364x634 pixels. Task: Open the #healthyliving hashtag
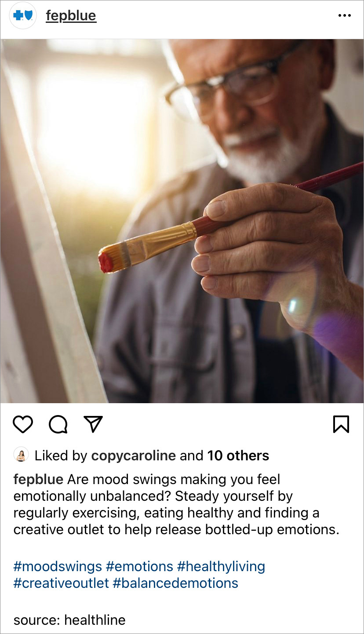pos(221,566)
